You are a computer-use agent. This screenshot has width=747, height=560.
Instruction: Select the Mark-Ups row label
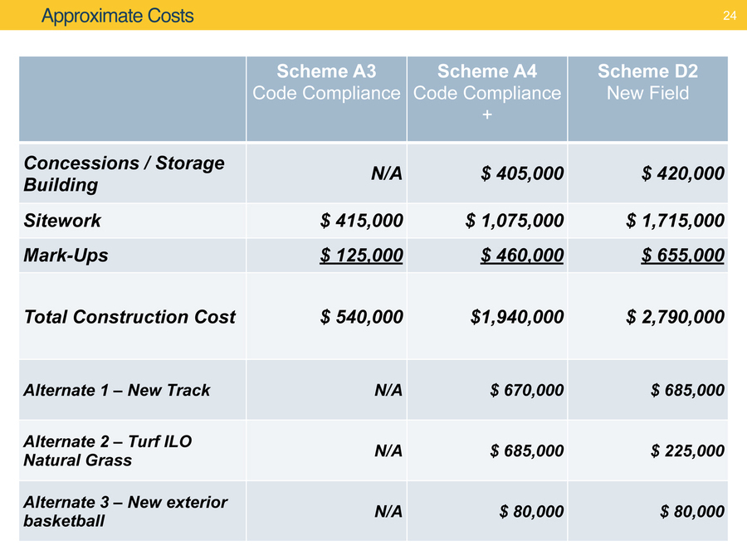point(66,256)
